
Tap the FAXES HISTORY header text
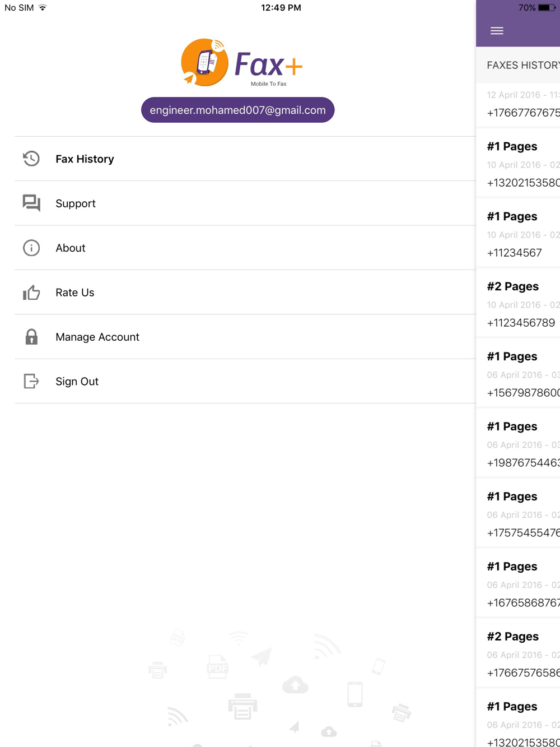click(523, 65)
